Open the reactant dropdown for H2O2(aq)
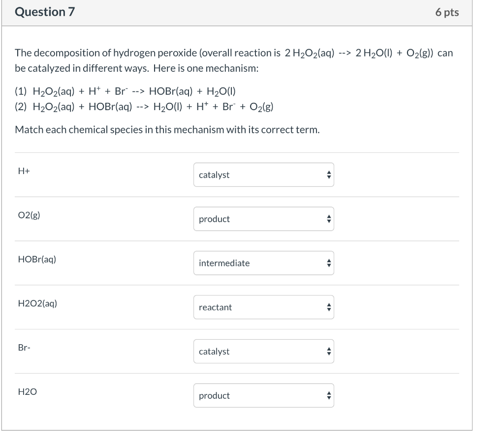Image resolution: width=504 pixels, height=446 pixels. [264, 307]
